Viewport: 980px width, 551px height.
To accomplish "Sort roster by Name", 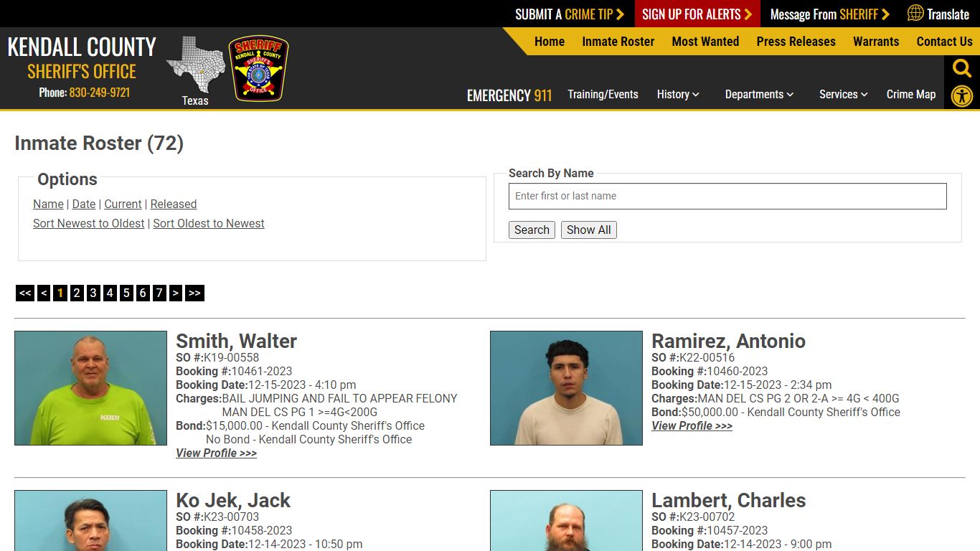I will point(48,204).
